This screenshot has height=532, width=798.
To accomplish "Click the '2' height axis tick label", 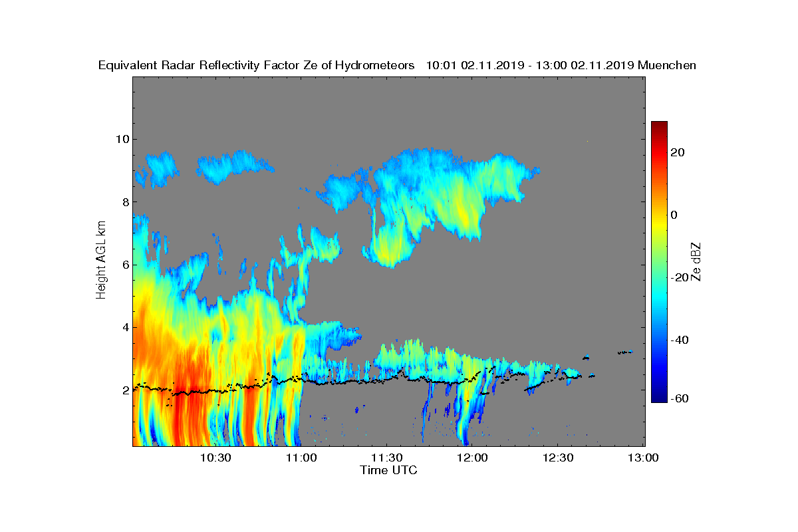I will [x=124, y=390].
